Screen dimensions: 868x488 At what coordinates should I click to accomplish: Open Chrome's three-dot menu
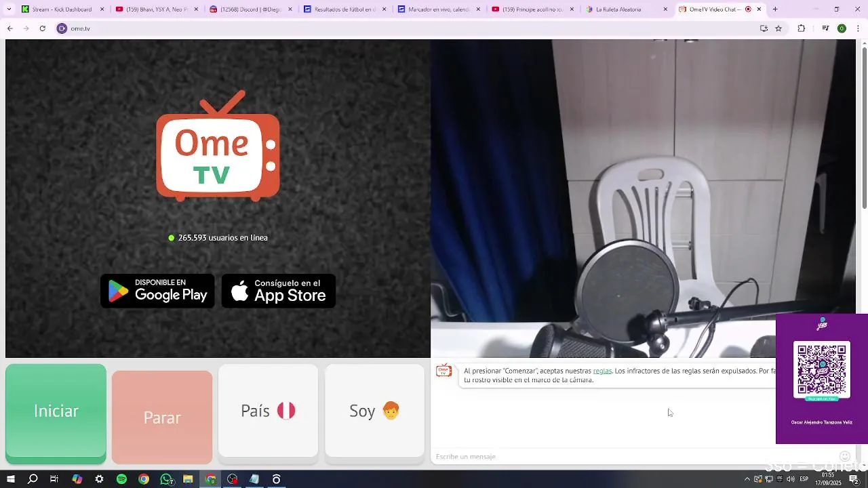click(x=857, y=28)
